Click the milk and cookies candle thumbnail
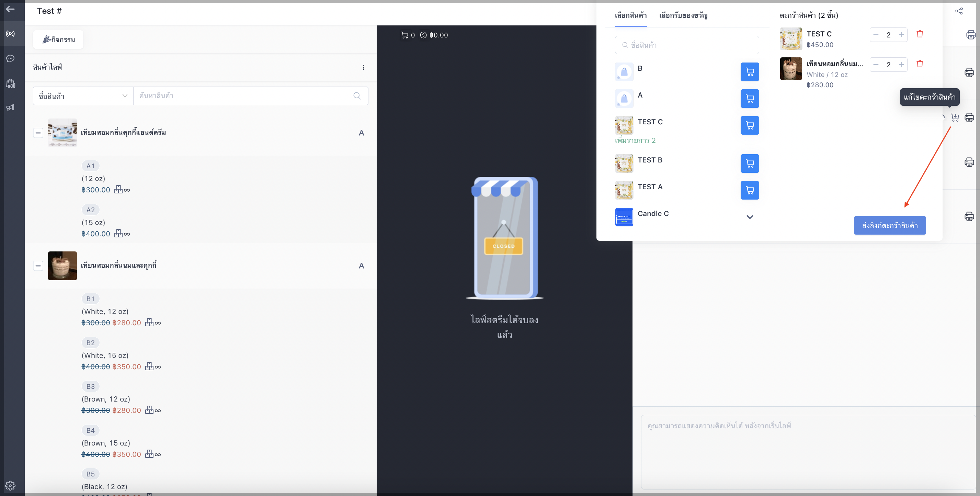Image resolution: width=980 pixels, height=496 pixels. (62, 266)
